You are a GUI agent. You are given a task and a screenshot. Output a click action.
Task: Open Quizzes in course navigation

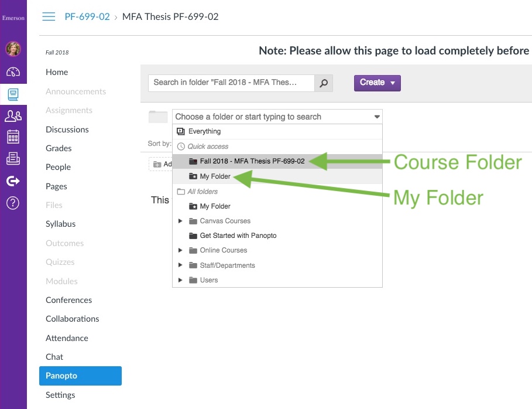60,262
